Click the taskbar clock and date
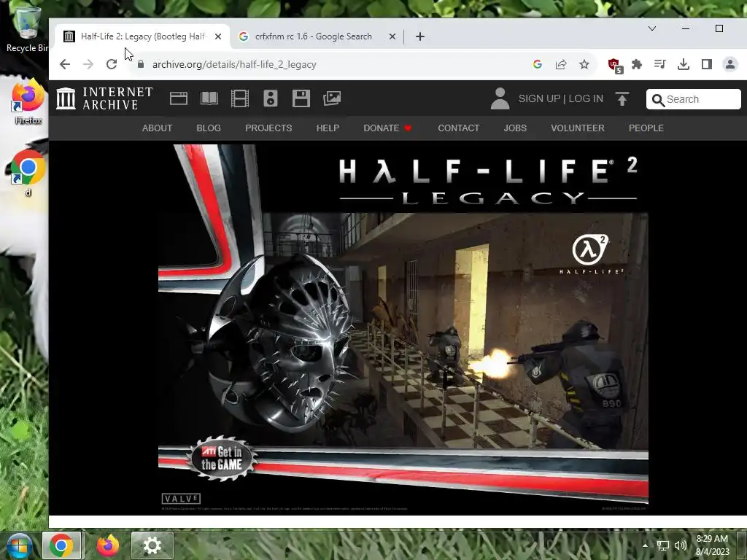The image size is (747, 560). [x=712, y=545]
